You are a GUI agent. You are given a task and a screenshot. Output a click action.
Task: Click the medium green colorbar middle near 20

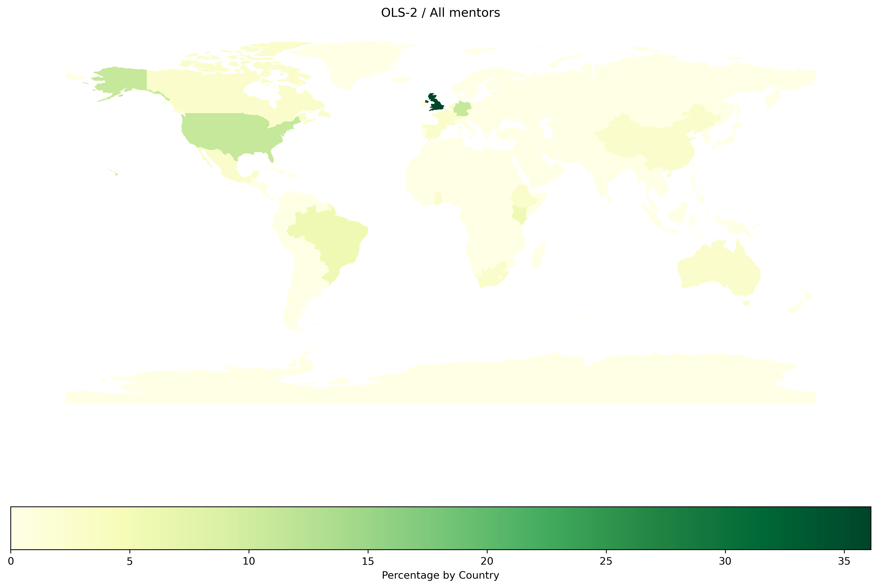(487, 528)
